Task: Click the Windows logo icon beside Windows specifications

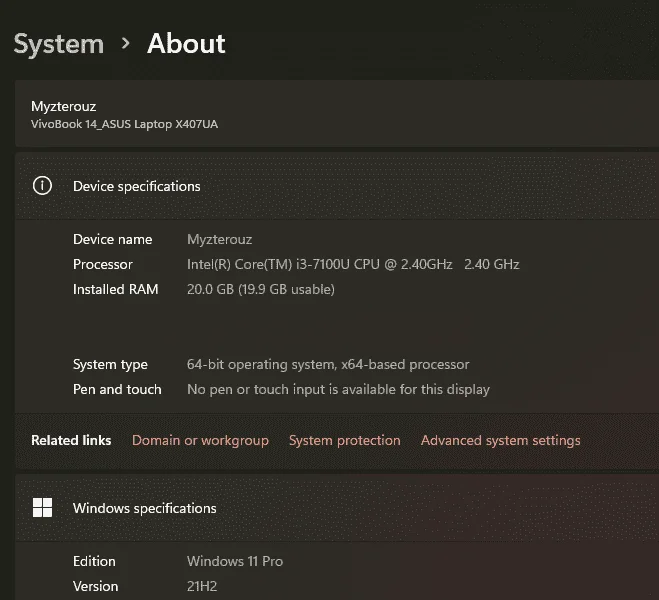Action: coord(42,508)
